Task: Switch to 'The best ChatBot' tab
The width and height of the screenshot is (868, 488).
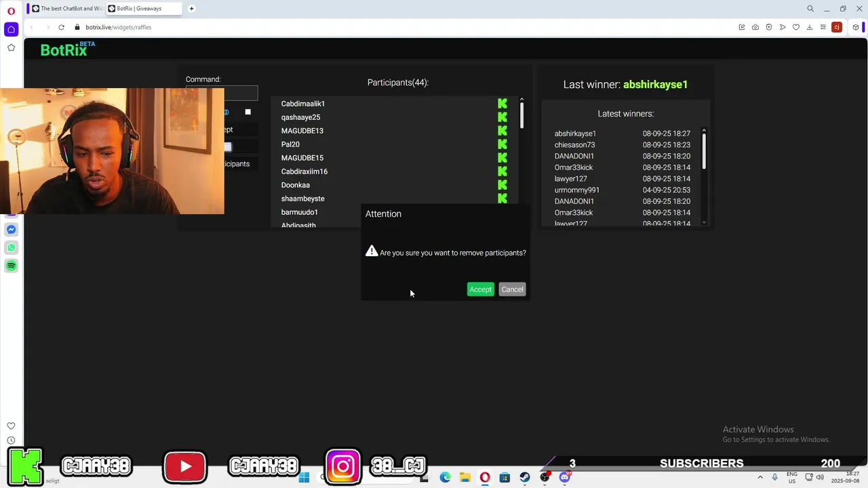Action: (66, 9)
